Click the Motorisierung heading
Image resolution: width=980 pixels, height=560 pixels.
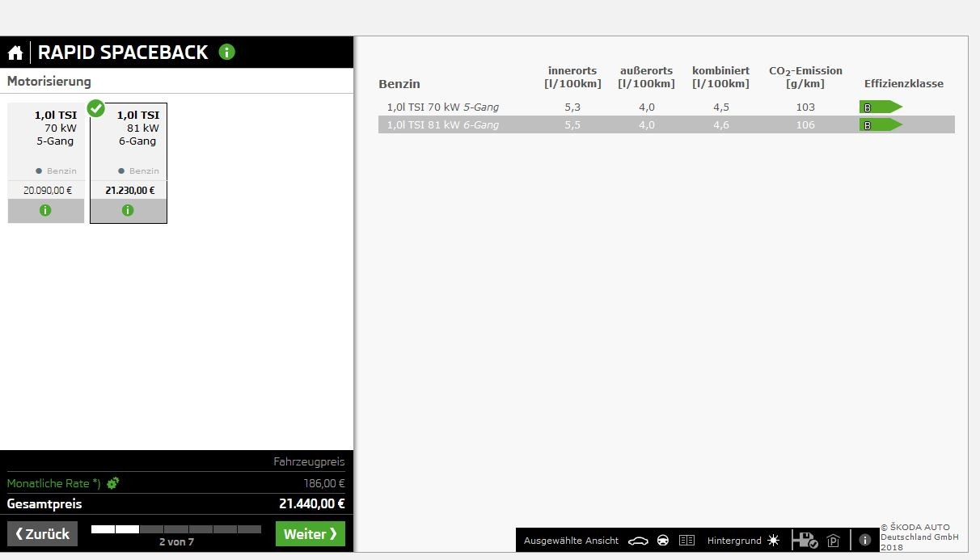point(49,81)
